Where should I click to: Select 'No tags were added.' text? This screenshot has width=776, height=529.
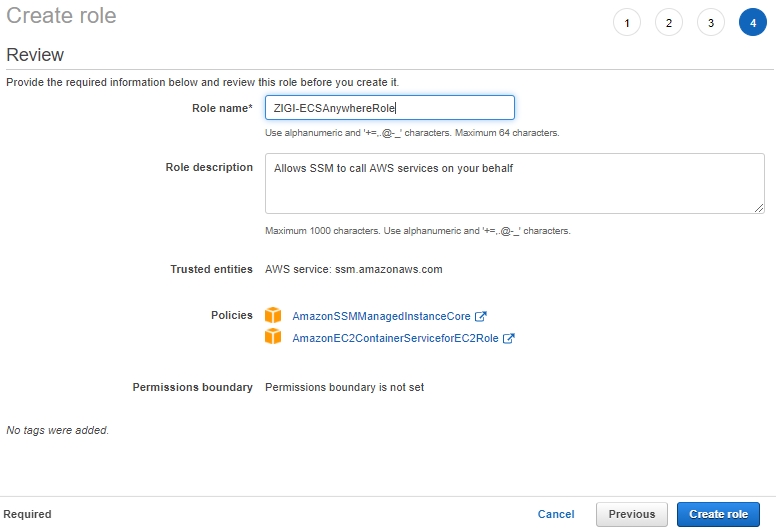tap(57, 430)
